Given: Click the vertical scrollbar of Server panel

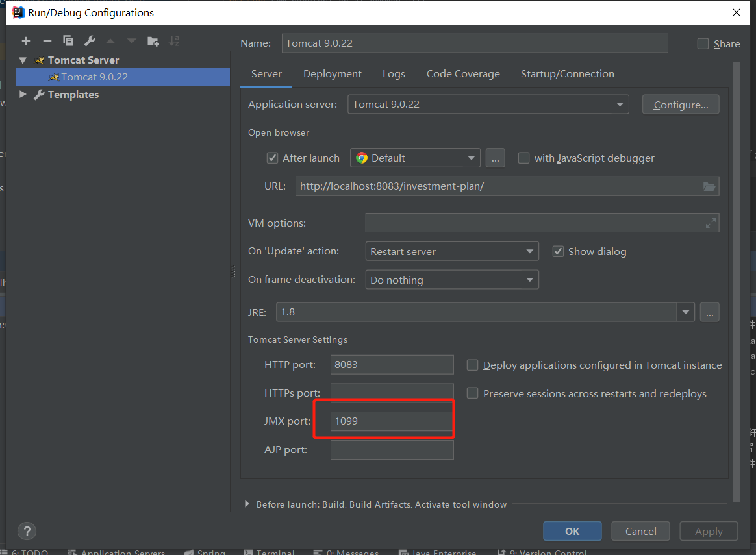Looking at the screenshot, I should click(x=736, y=282).
